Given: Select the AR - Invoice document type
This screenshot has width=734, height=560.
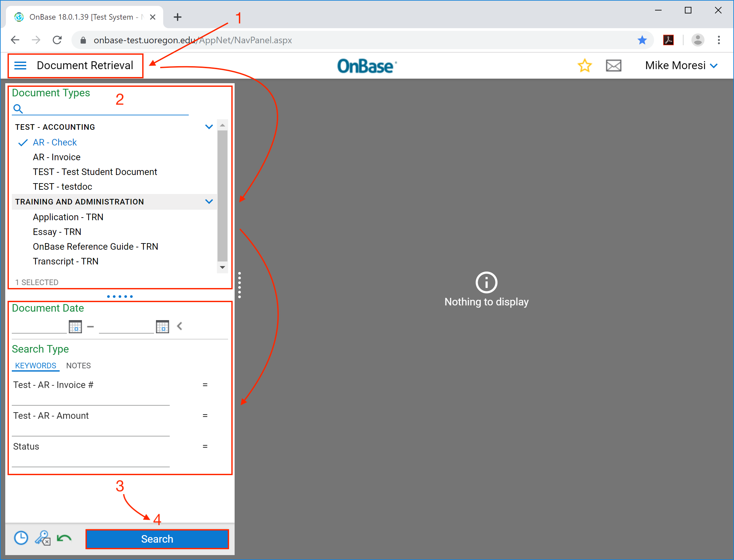Looking at the screenshot, I should coord(57,157).
